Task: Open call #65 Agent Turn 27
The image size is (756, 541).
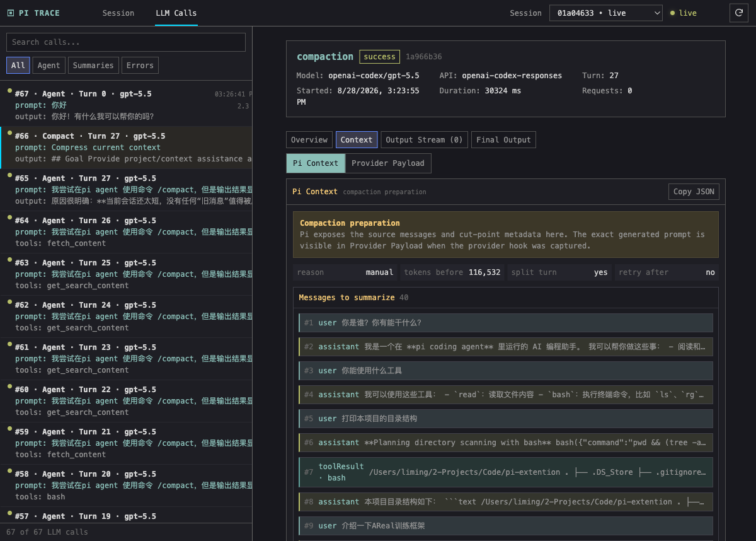Action: (x=126, y=190)
